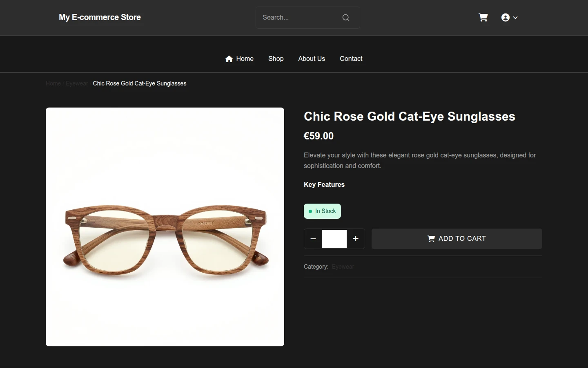Go to Home in the navigation bar
588x368 pixels.
239,59
